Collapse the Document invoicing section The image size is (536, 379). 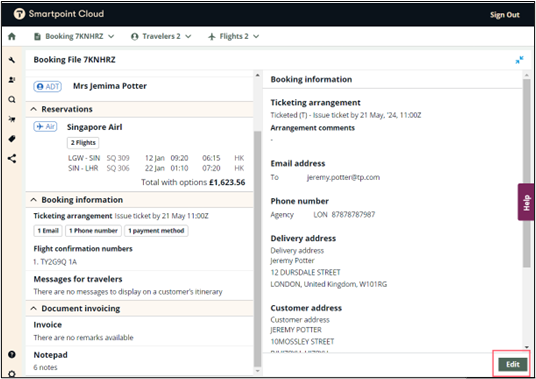(34, 308)
